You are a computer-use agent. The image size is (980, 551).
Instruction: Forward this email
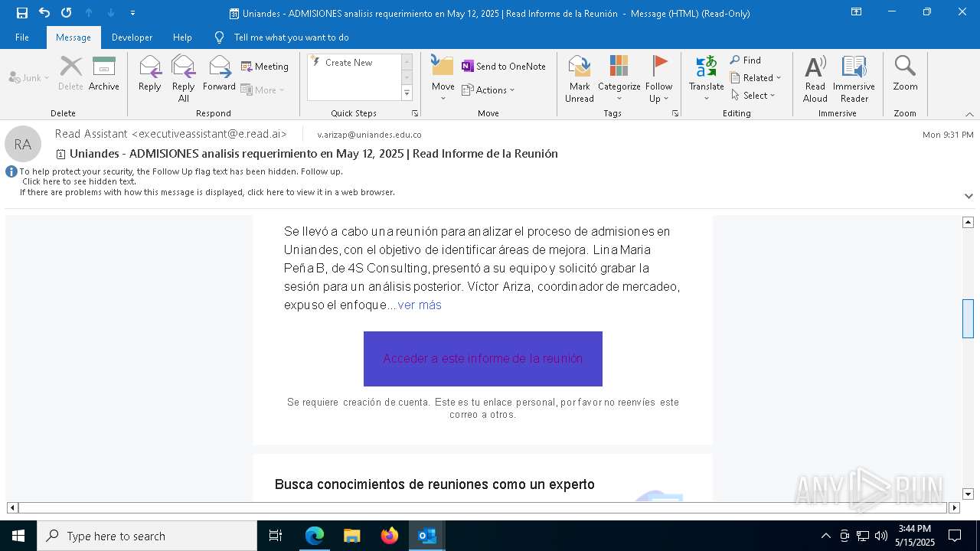click(220, 74)
